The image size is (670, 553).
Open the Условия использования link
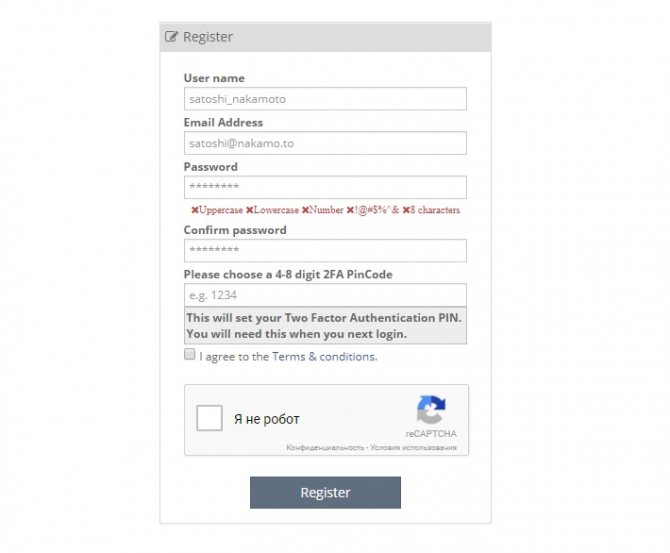click(x=413, y=447)
